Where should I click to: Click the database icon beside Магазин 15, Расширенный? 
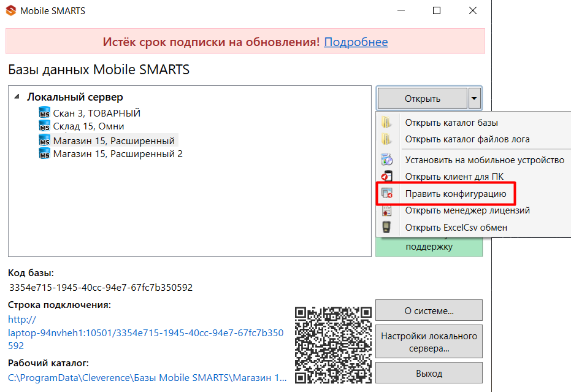click(44, 140)
